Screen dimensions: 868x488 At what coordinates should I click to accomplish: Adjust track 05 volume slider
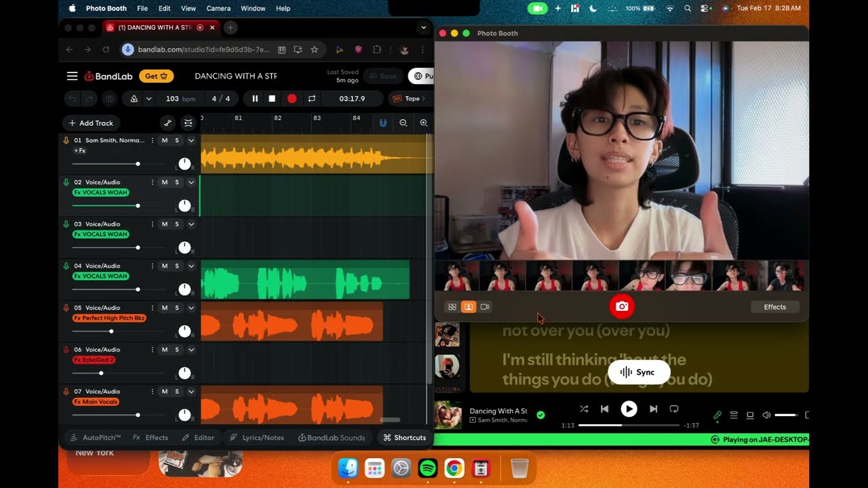[111, 331]
